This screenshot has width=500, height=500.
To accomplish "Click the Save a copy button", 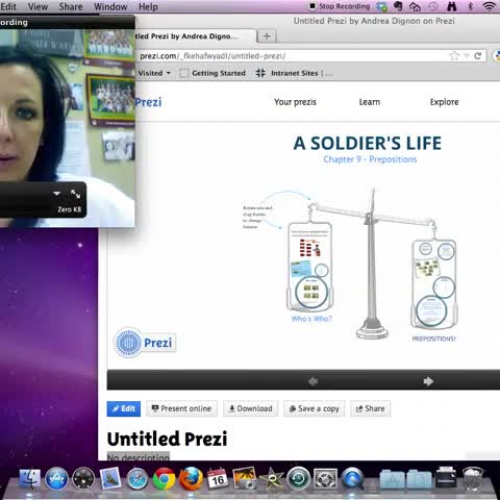I will point(314,408).
